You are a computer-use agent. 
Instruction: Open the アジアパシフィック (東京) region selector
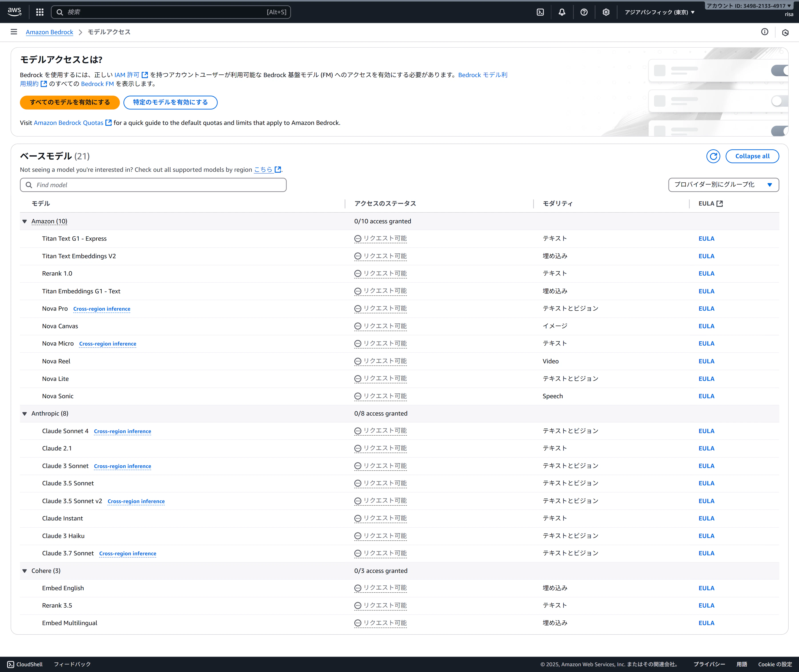pyautogui.click(x=660, y=12)
